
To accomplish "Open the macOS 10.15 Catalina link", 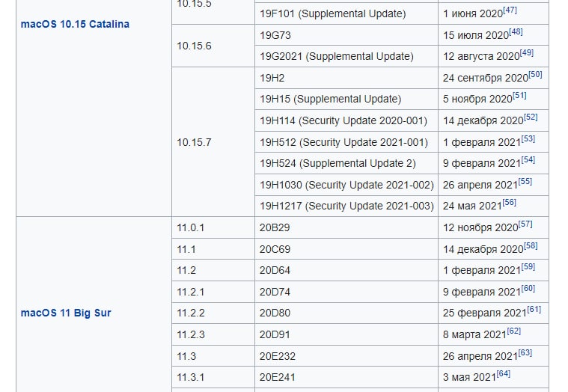I will click(x=75, y=24).
